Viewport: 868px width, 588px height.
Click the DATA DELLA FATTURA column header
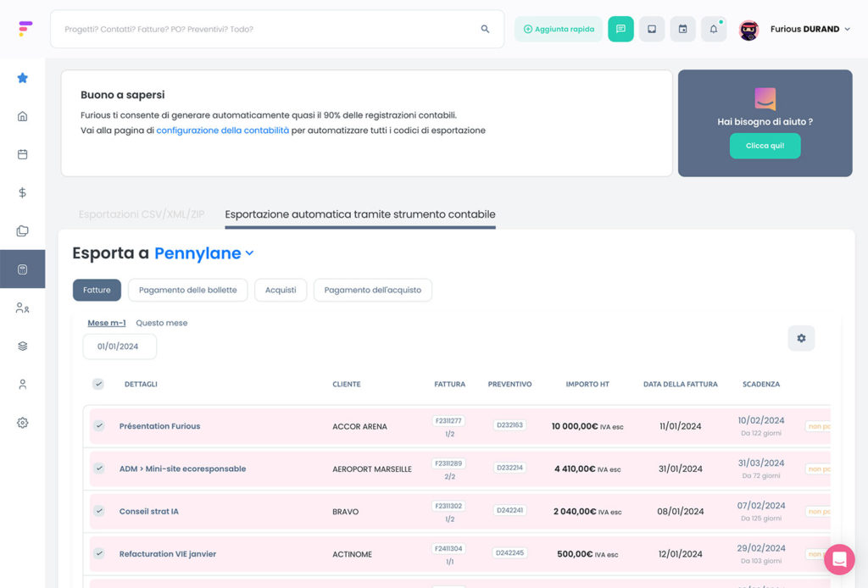(x=681, y=385)
